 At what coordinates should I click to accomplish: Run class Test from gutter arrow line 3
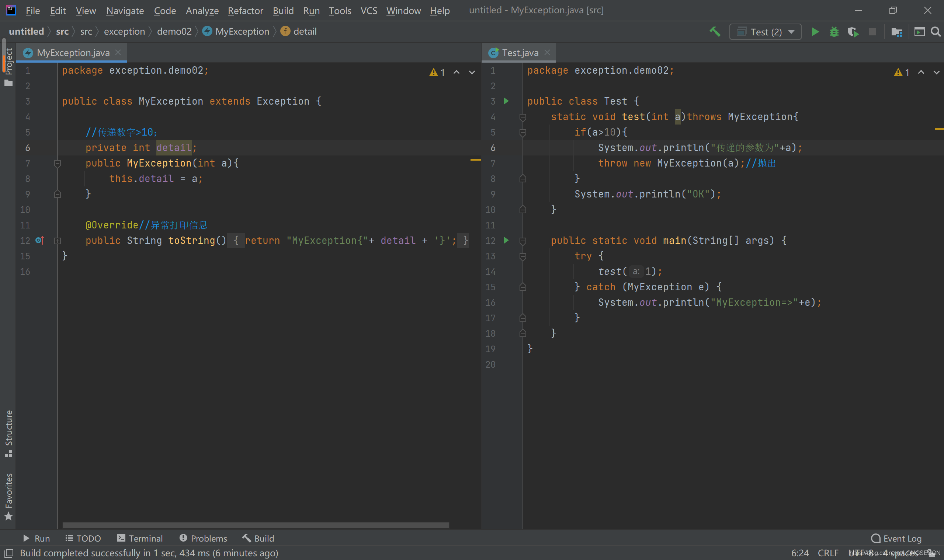(x=506, y=101)
